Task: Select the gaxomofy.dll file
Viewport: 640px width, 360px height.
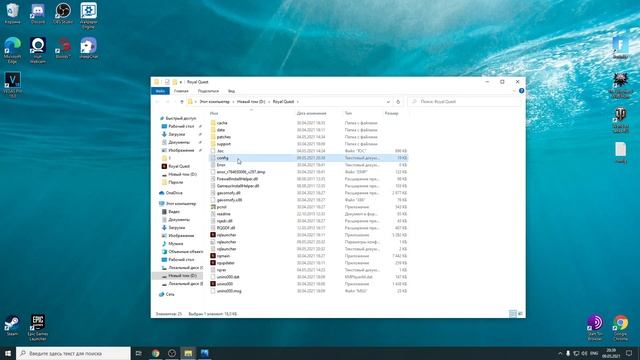Action: pyautogui.click(x=229, y=193)
